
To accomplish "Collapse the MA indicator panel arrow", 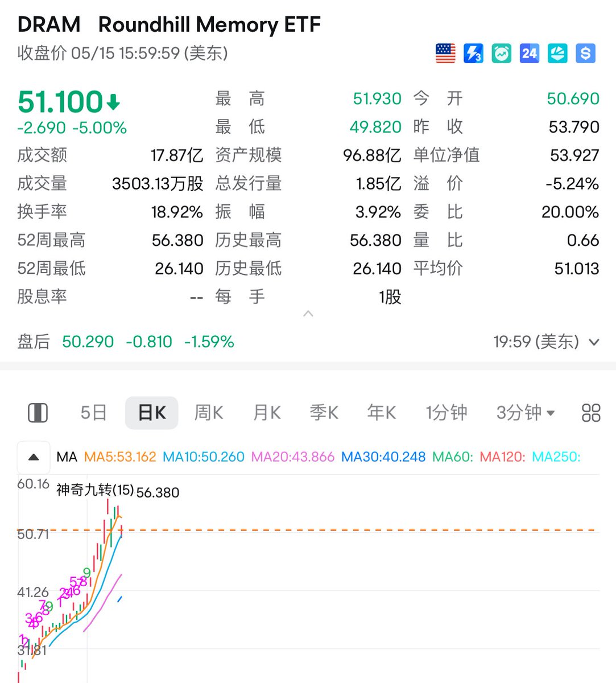I will tap(34, 457).
